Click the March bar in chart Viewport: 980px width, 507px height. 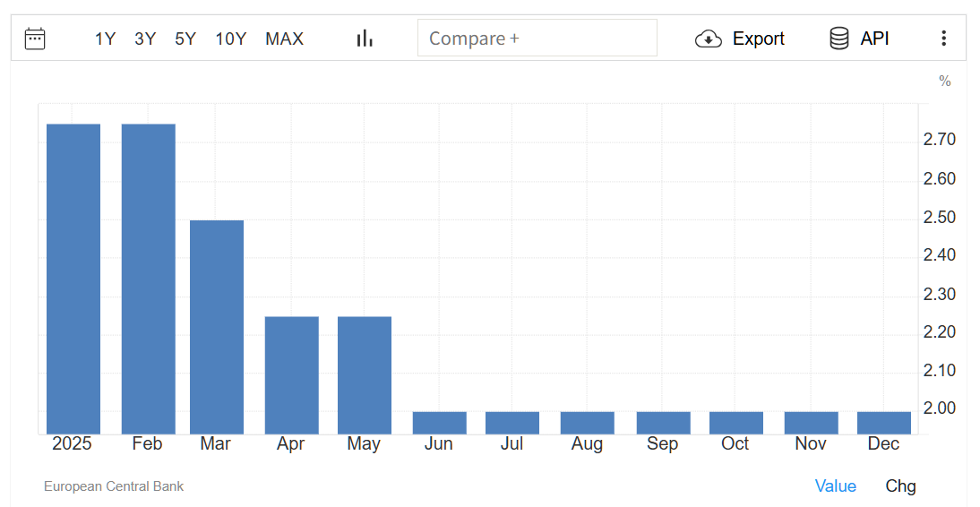[217, 327]
